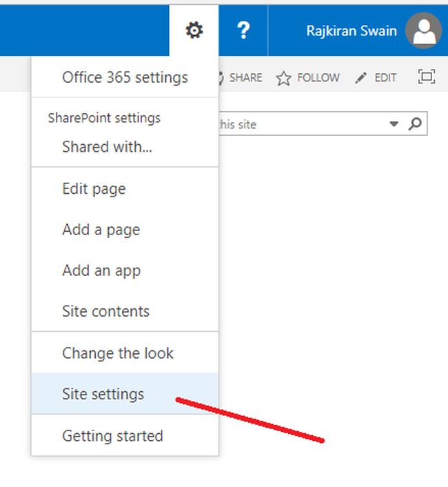Screen dimensions: 448x487
Task: Choose Add a page
Action: click(125, 230)
